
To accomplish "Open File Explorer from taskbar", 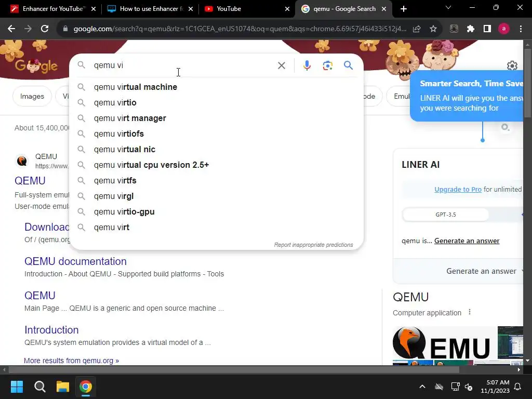I will click(x=63, y=387).
